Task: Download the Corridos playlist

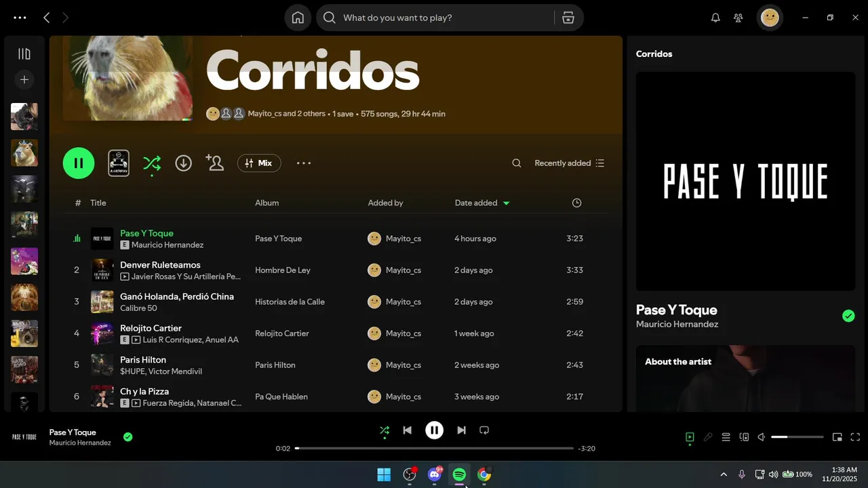Action: coord(183,163)
